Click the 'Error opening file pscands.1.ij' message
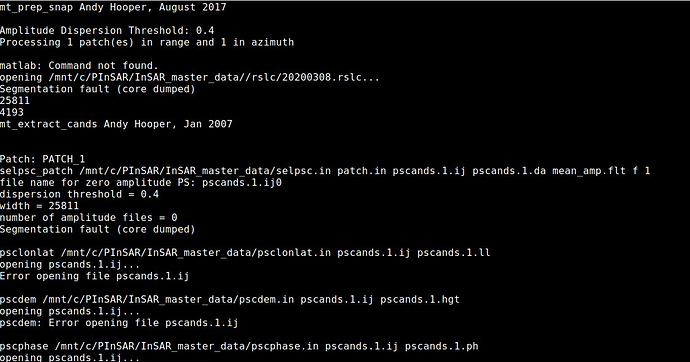690x362 pixels. point(94,276)
